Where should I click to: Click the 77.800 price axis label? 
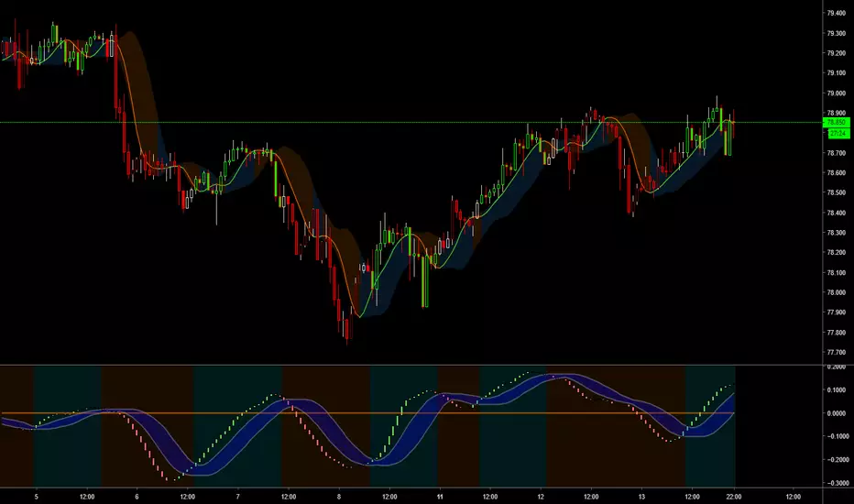[836, 333]
